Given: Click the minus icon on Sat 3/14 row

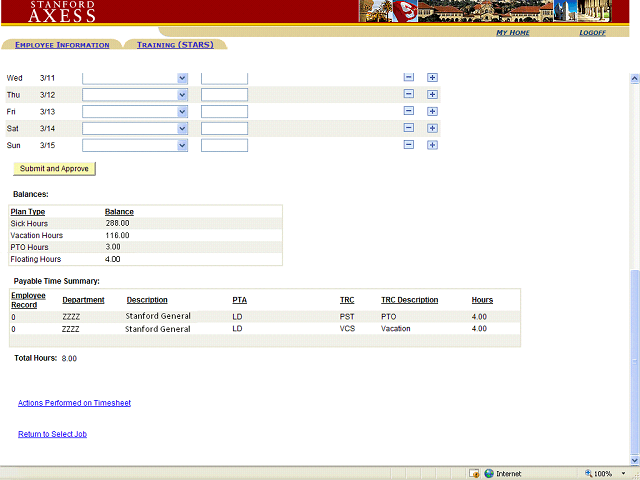Looking at the screenshot, I should [408, 128].
